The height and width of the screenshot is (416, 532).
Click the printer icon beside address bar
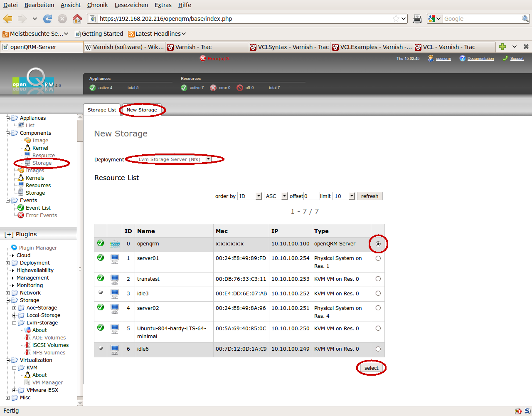[x=417, y=19]
